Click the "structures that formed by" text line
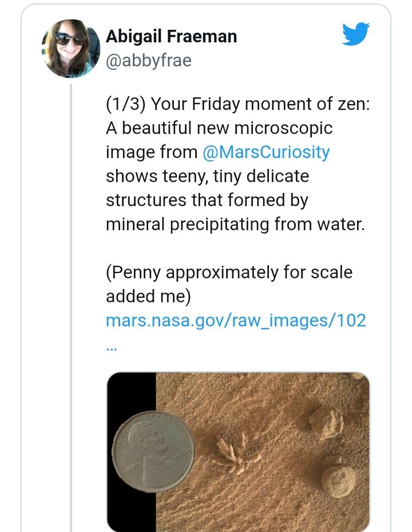 207,200
